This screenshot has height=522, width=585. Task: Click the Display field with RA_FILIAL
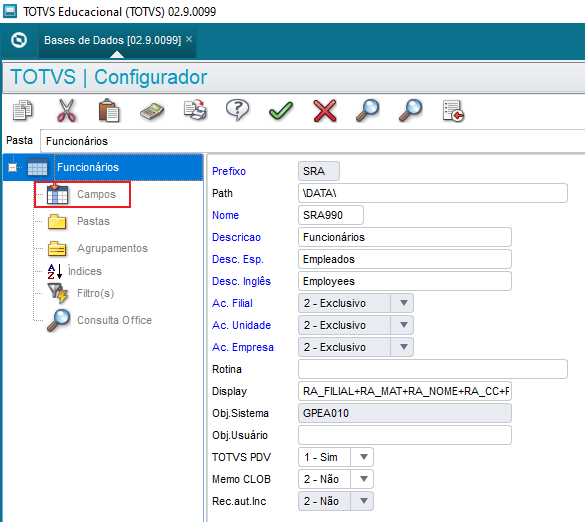[405, 391]
